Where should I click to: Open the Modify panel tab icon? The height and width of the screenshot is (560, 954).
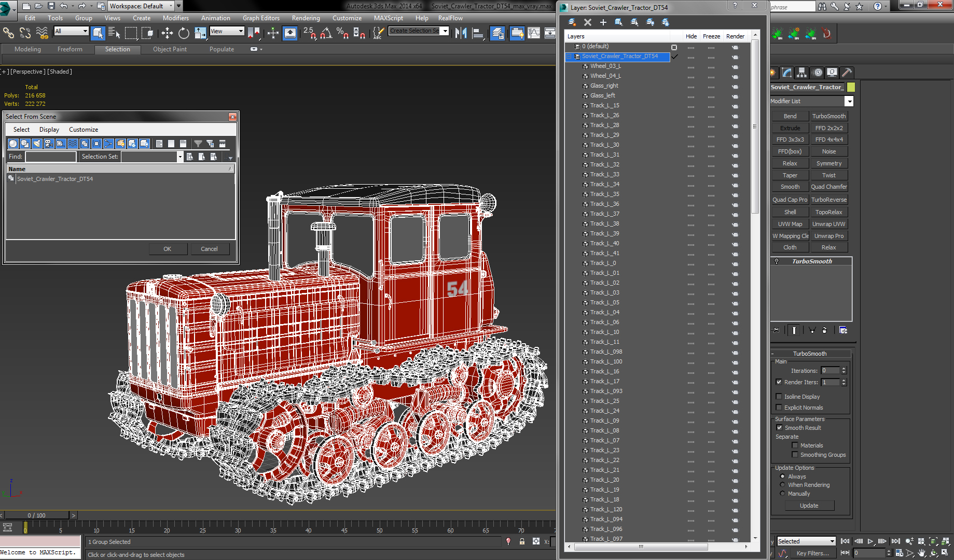787,73
